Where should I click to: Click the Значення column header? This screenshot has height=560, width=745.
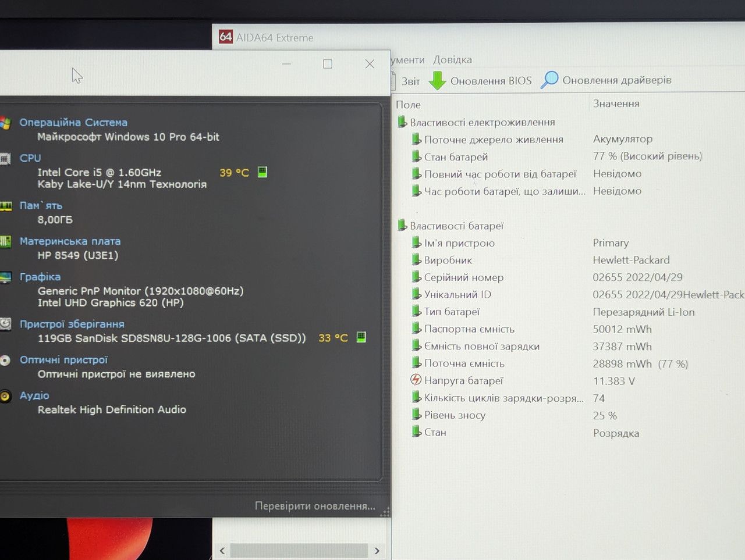[616, 104]
